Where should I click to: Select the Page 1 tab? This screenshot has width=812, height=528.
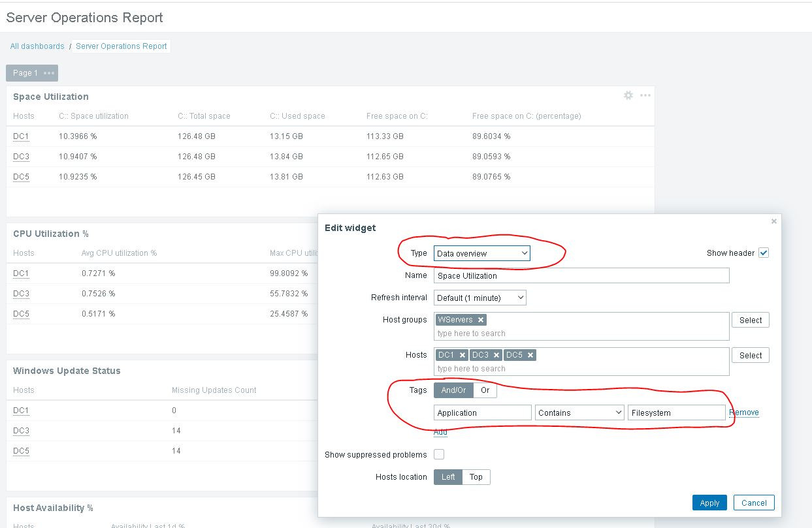(x=24, y=72)
